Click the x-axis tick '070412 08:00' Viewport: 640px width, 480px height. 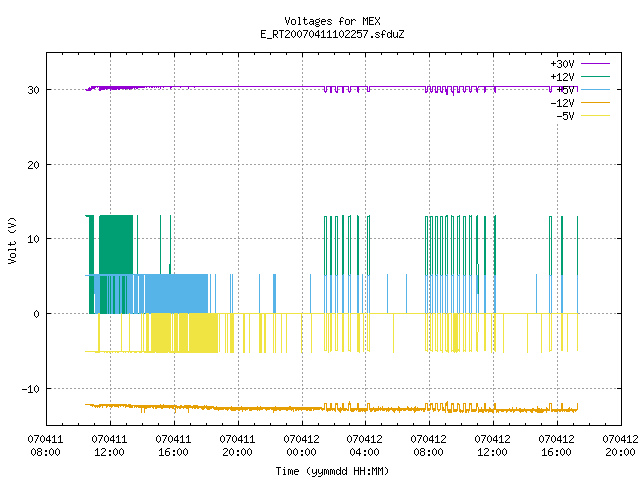[429, 446]
